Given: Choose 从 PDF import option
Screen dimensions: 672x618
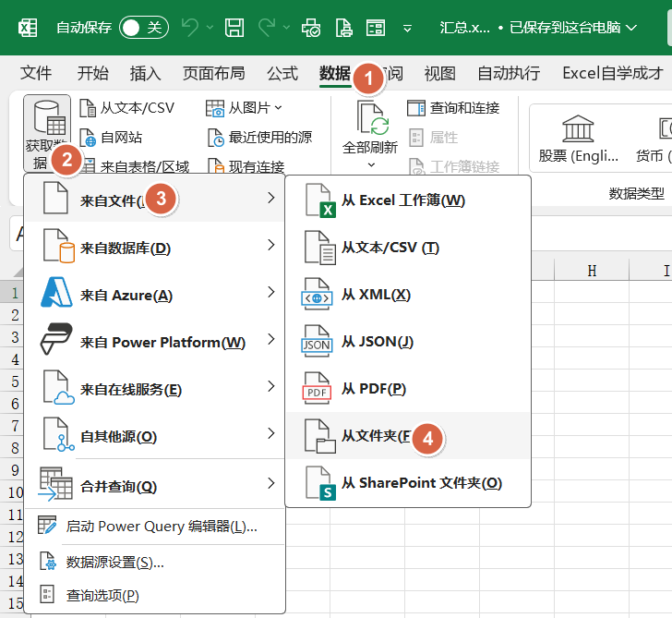Looking at the screenshot, I should pyautogui.click(x=373, y=389).
